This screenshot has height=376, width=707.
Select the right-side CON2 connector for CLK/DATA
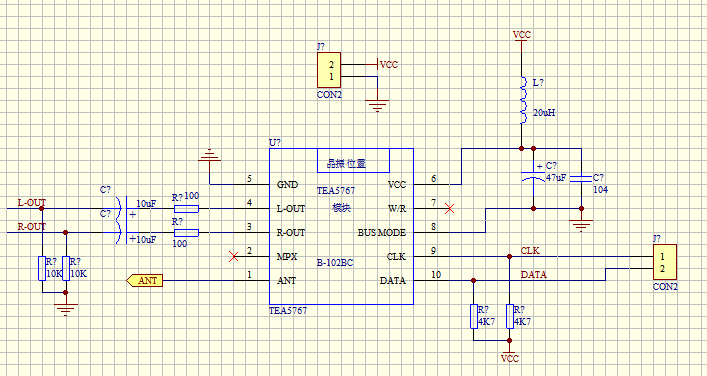tap(665, 262)
